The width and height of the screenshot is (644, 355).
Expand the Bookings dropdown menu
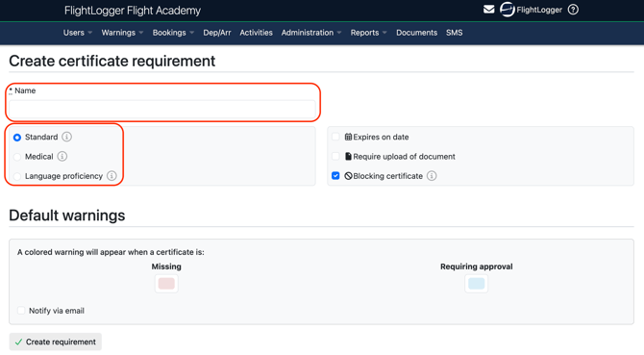pyautogui.click(x=173, y=33)
